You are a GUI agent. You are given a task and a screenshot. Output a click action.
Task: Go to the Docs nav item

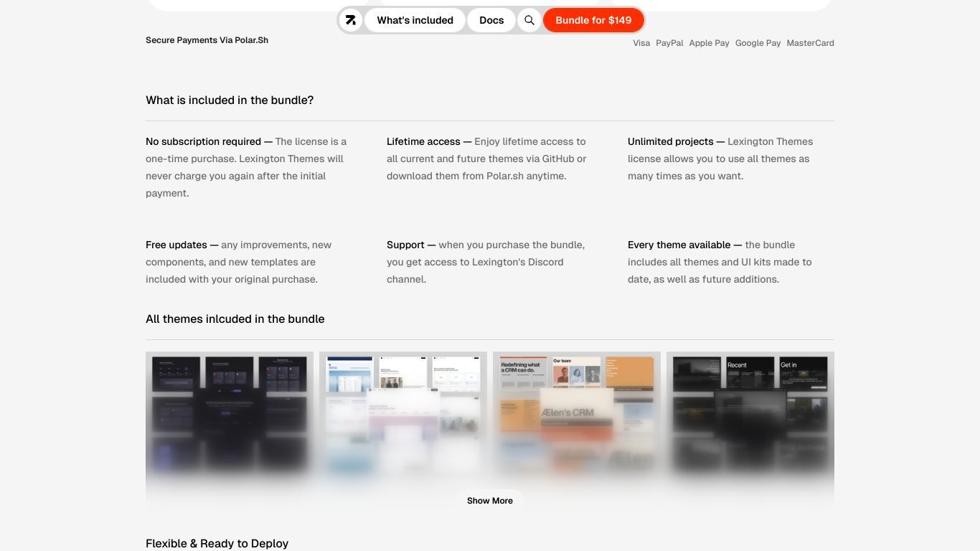pos(491,20)
